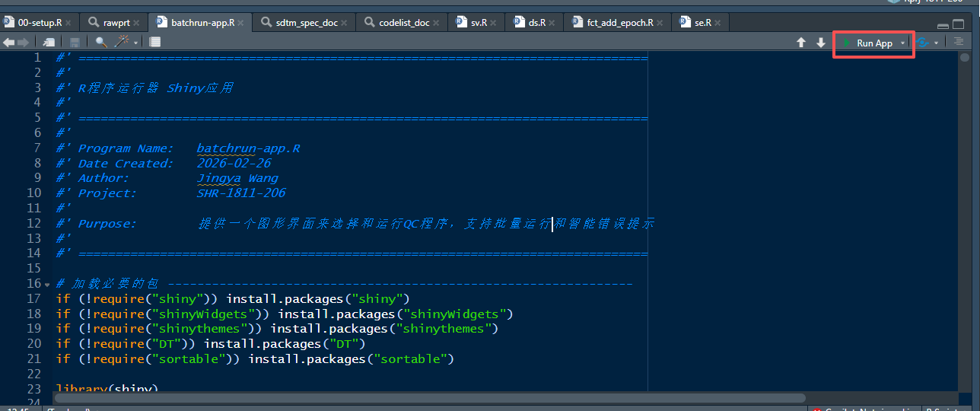Click the show in new window icon
Screen dimensions: 980x411
pos(49,43)
